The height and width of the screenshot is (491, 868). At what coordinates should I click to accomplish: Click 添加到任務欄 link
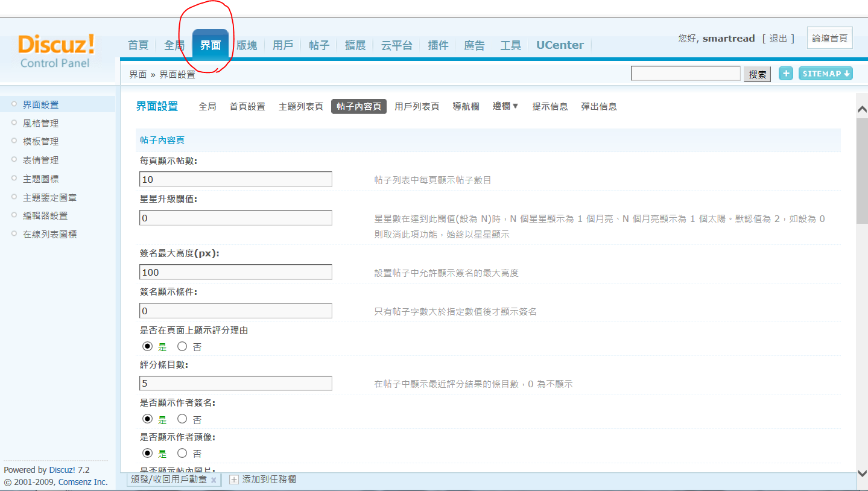pos(269,480)
